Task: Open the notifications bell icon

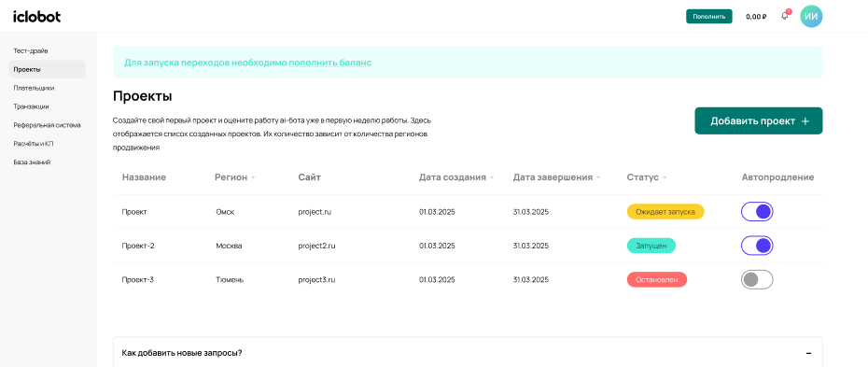Action: tap(785, 16)
